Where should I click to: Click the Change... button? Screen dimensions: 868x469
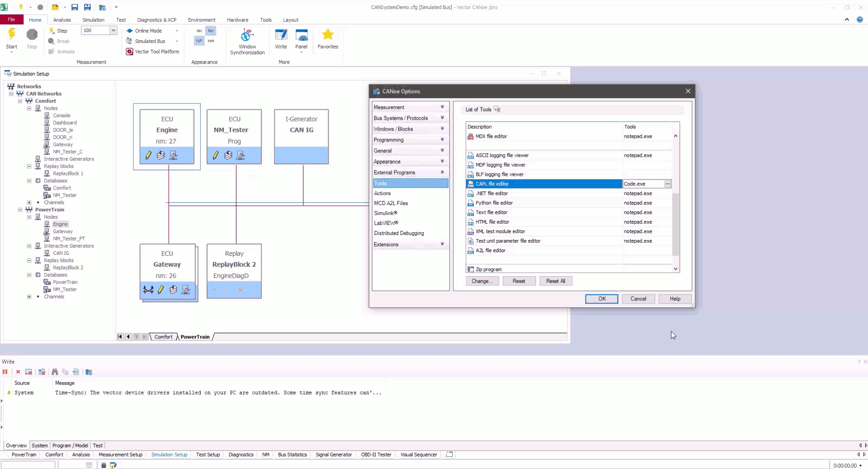coord(482,281)
